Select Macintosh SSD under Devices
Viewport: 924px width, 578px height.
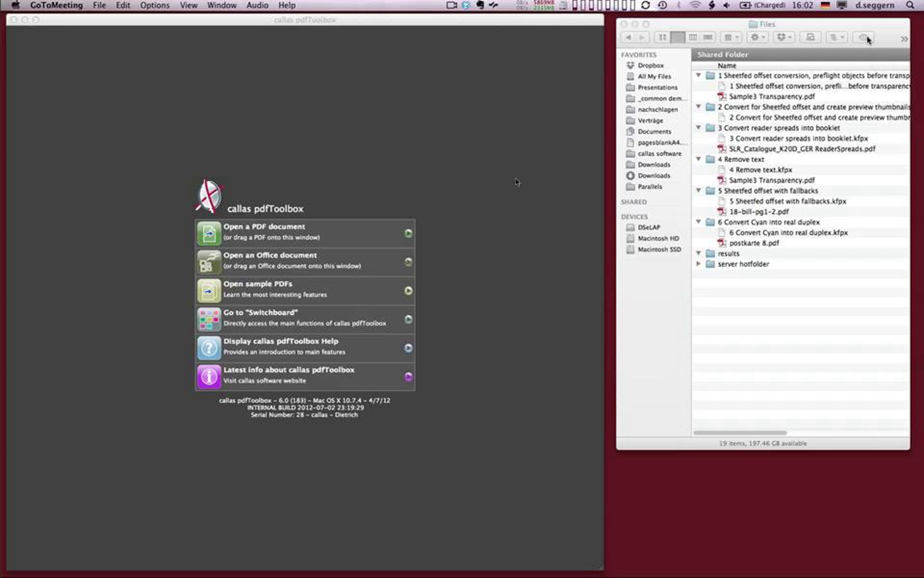(x=659, y=250)
